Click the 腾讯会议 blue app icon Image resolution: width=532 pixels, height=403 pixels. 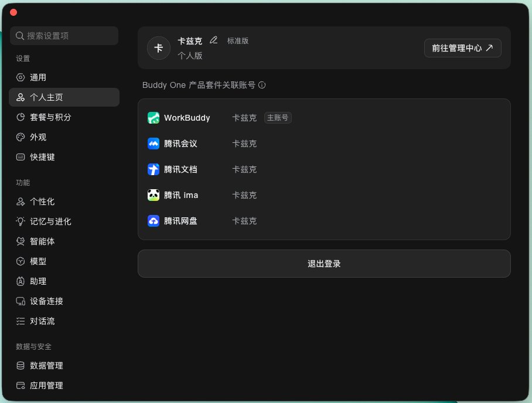(x=154, y=144)
